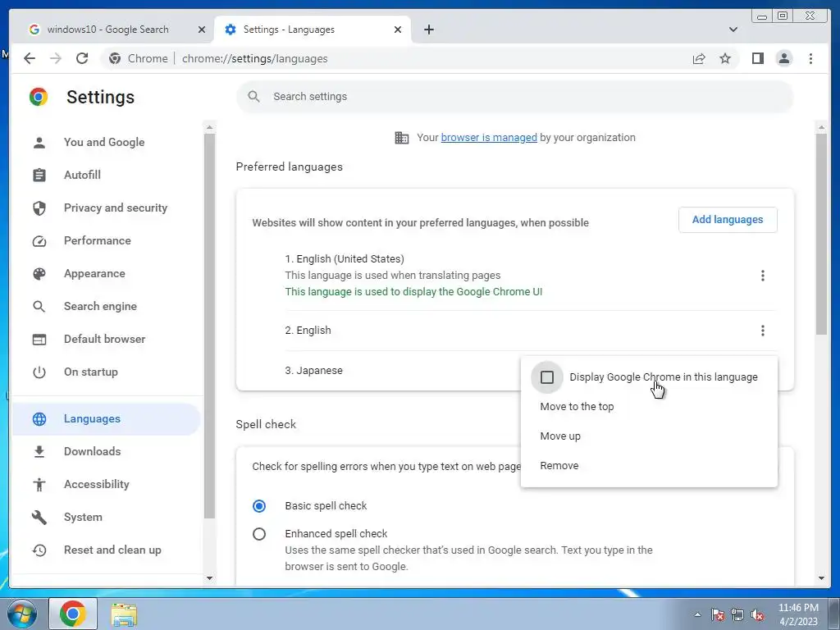Click the forward navigation arrow
Viewport: 840px width, 630px height.
(x=56, y=58)
